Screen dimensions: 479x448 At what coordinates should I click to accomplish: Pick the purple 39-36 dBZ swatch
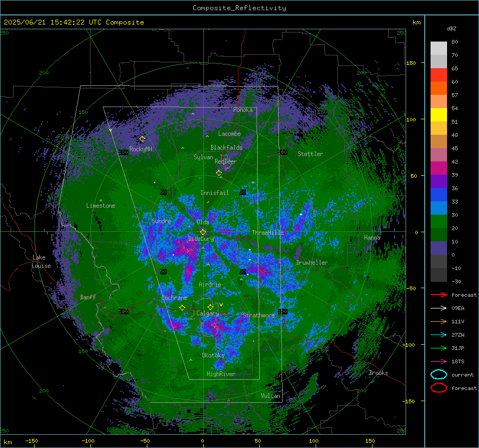click(439, 182)
